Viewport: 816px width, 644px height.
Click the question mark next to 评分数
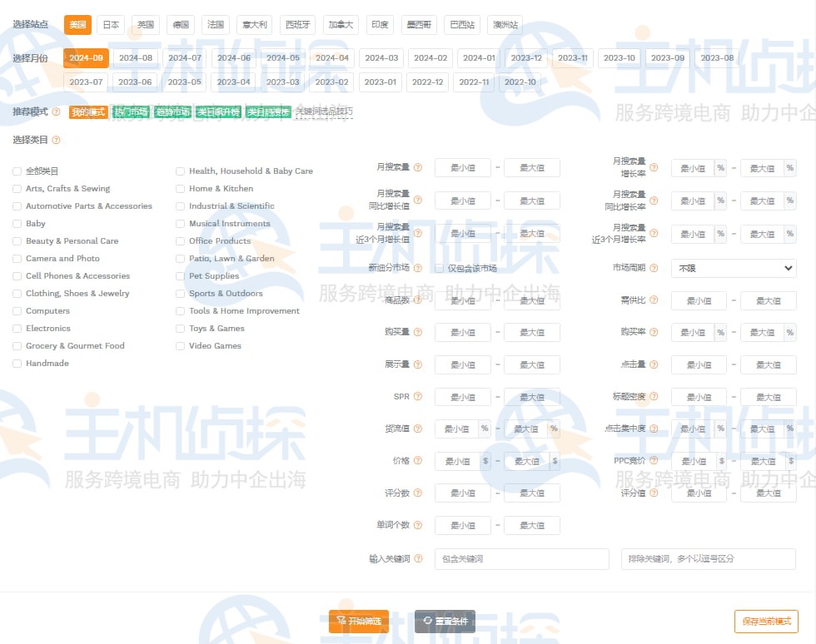coord(417,493)
